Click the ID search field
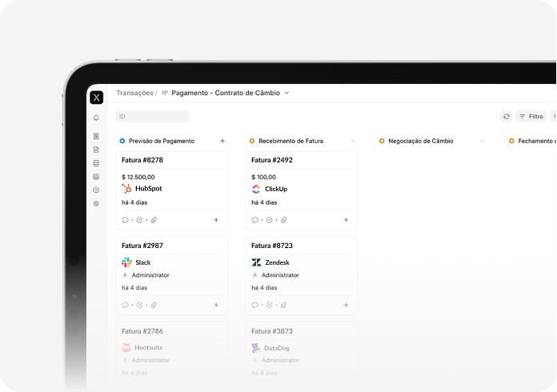This screenshot has width=557, height=392. (x=152, y=117)
